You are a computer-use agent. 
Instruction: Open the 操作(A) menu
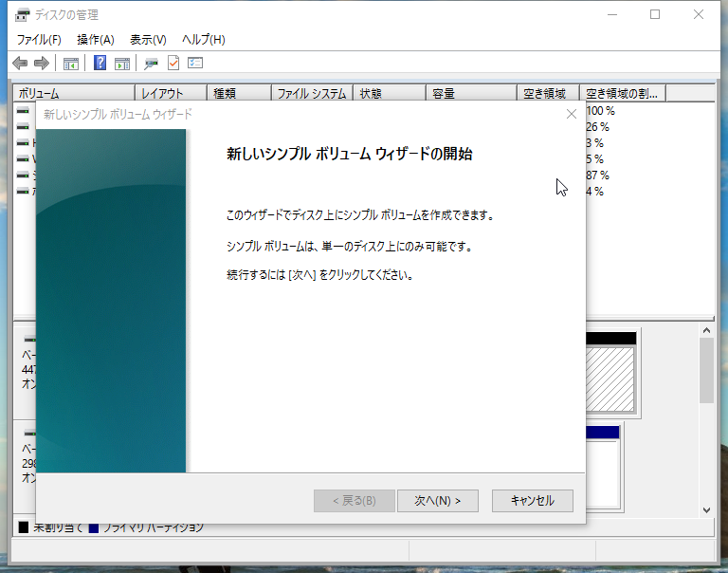[x=96, y=40]
